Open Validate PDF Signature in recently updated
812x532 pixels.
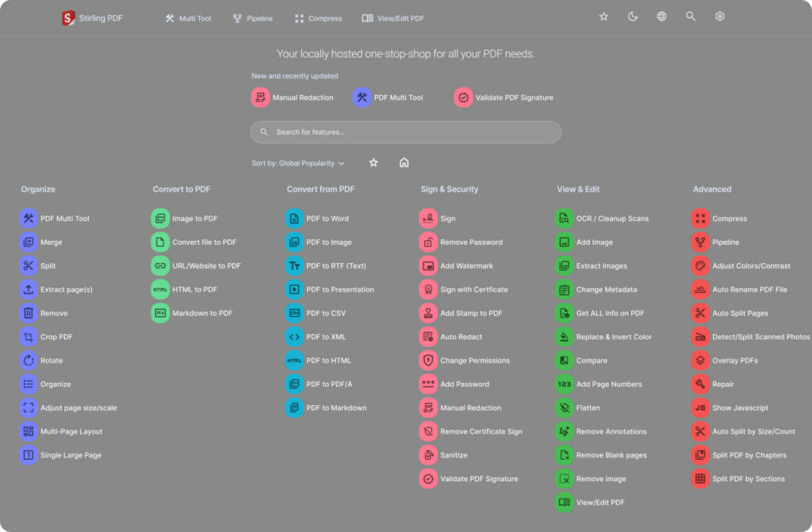click(x=504, y=98)
